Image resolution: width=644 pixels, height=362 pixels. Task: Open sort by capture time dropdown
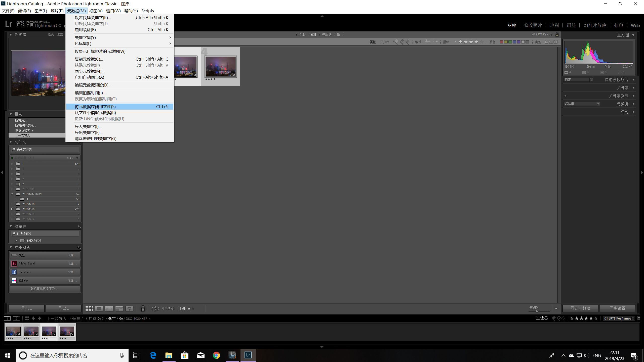pyautogui.click(x=186, y=308)
